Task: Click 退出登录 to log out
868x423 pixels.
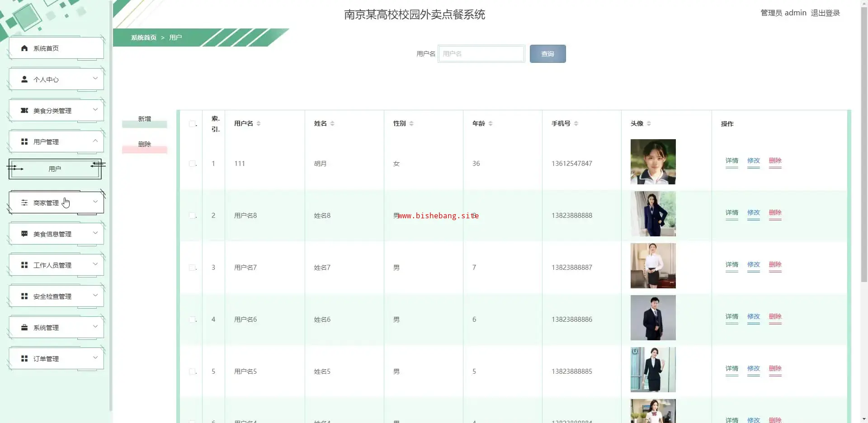Action: [x=825, y=13]
